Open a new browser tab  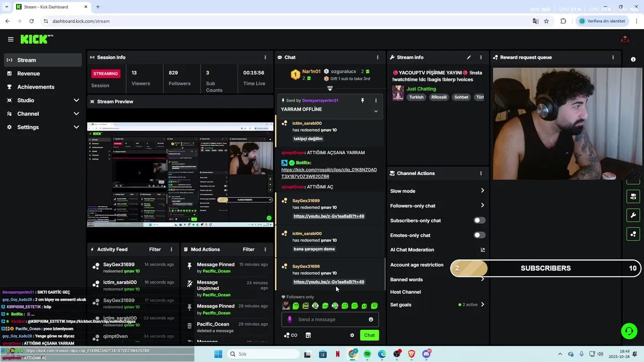coord(98,7)
